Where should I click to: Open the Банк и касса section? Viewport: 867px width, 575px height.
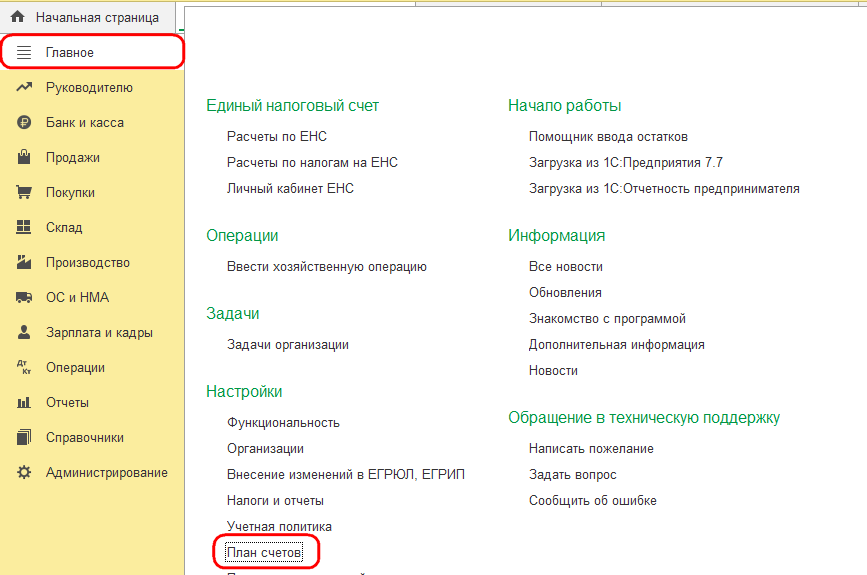tap(85, 122)
